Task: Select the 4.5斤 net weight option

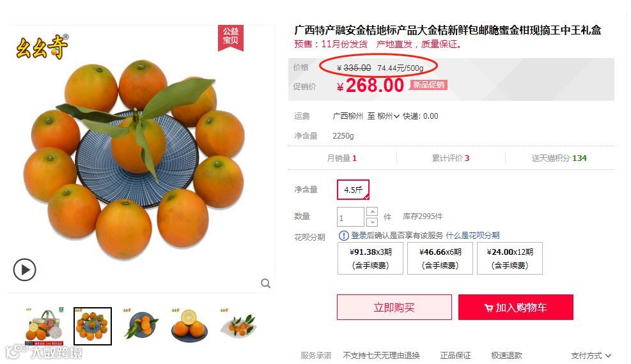Action: [353, 190]
